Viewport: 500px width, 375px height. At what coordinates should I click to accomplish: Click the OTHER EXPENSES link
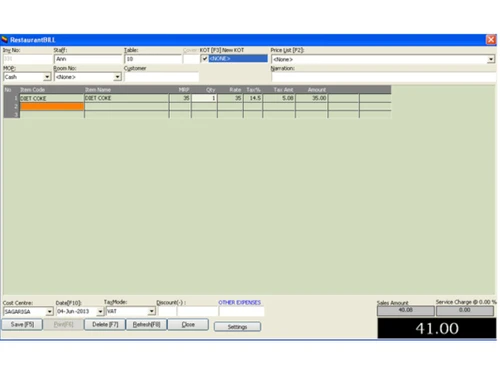point(239,302)
